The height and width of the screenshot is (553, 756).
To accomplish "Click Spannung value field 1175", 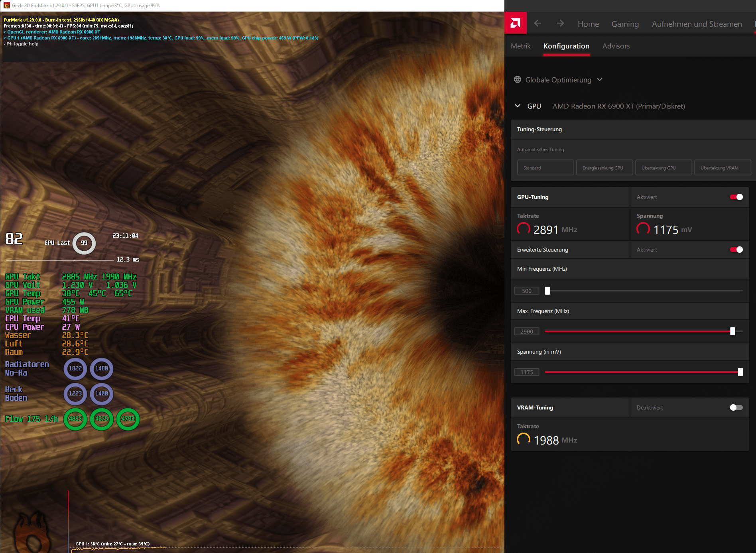I will pos(527,372).
